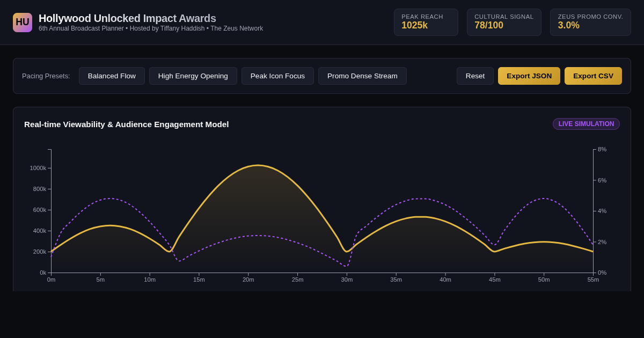The width and height of the screenshot is (644, 338).
Task: Click the HU app logo icon
Action: (x=23, y=23)
